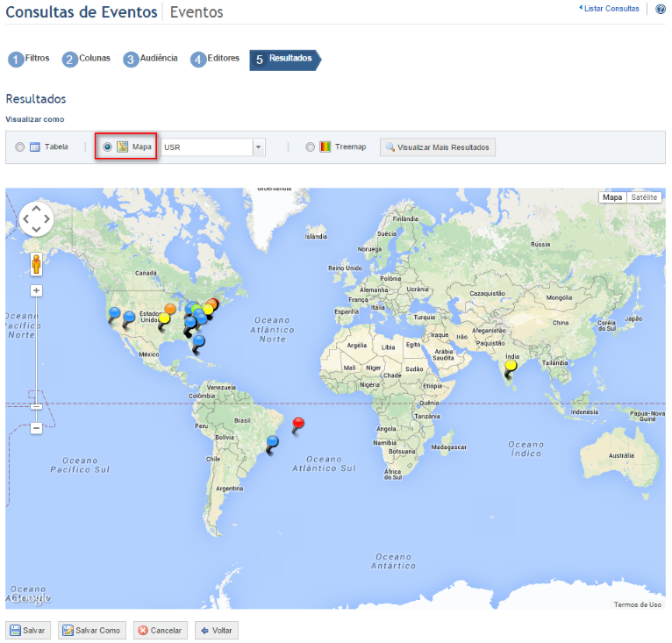This screenshot has width=672, height=643.
Task: Click the Cancelar button
Action: coord(161,630)
